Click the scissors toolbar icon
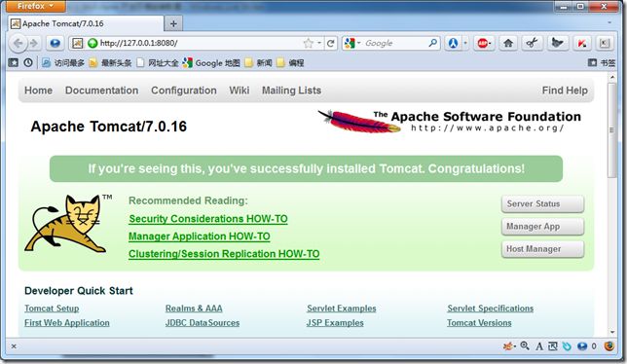Image resolution: width=627 pixels, height=364 pixels. (x=532, y=43)
